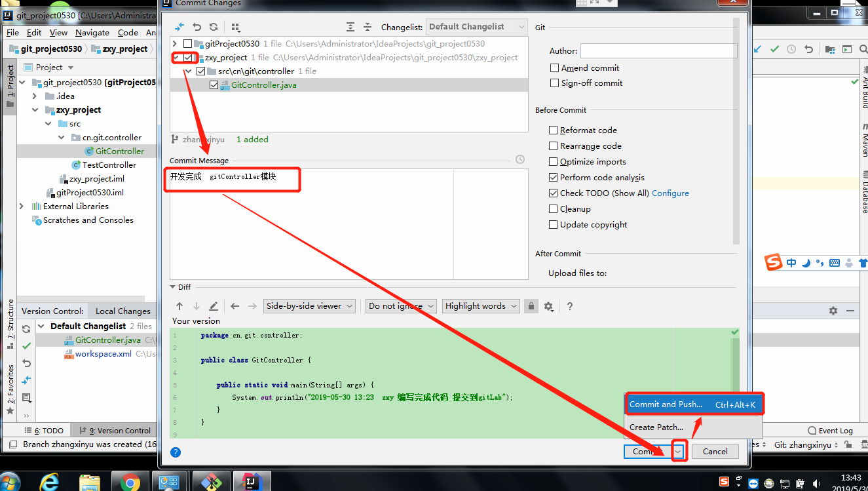Toggle the scroll synchronization lock icon
The image size is (868, 491).
click(x=531, y=306)
